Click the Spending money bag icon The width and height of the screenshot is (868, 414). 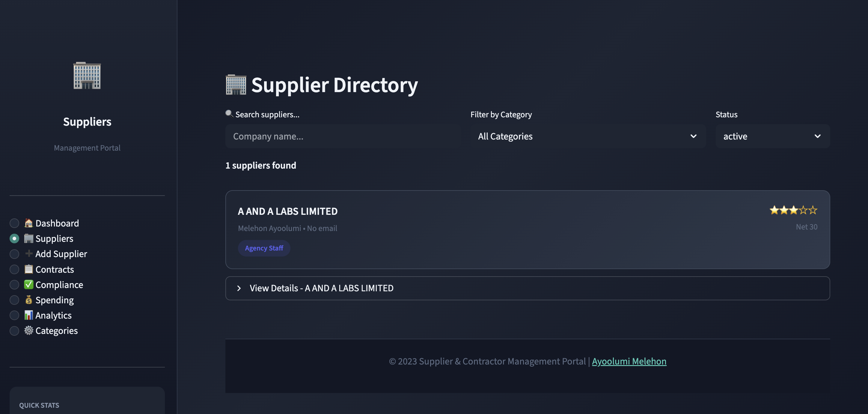pyautogui.click(x=29, y=300)
